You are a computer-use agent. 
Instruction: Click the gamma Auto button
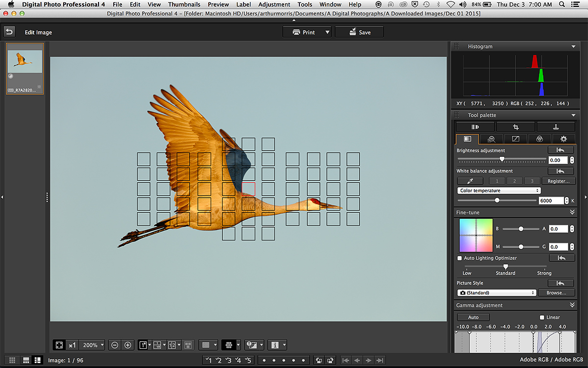(x=473, y=317)
